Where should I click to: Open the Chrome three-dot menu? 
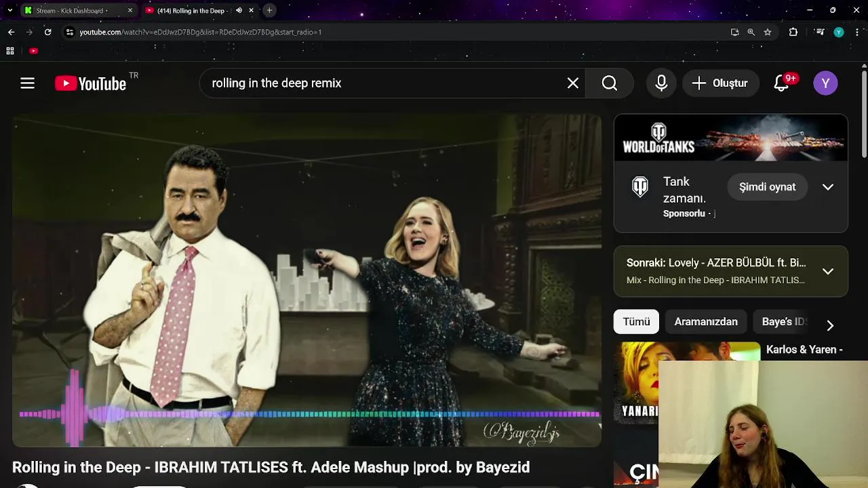point(858,32)
